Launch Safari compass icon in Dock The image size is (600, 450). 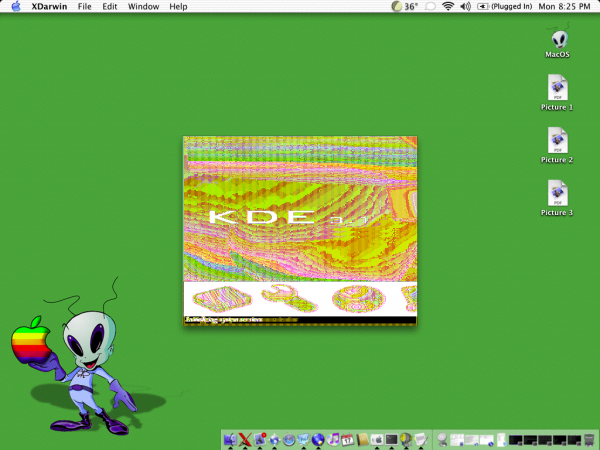(x=289, y=440)
